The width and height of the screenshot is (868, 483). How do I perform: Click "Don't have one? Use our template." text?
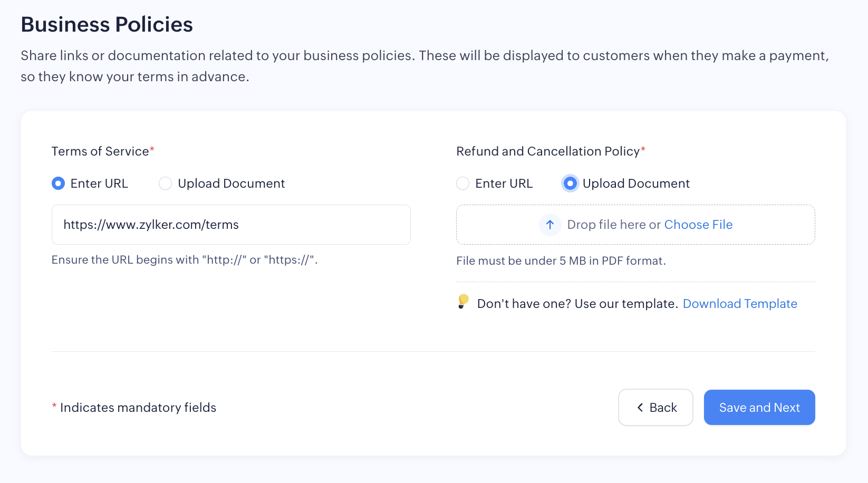(x=577, y=304)
